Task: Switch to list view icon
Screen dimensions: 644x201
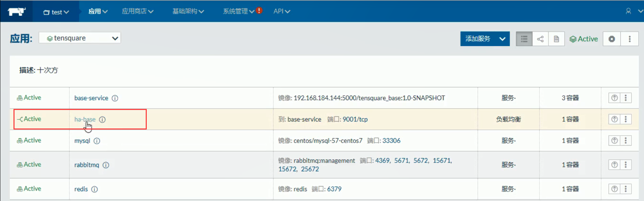Action: tap(524, 39)
